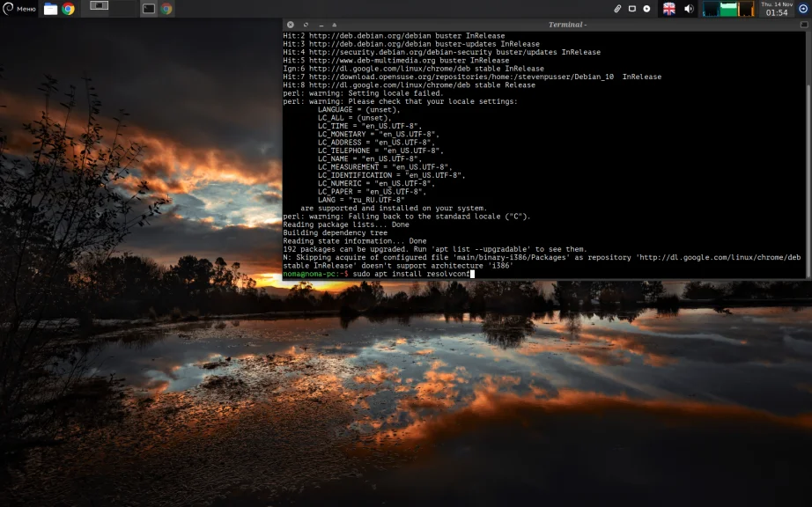Close the Terminal window

(291, 25)
